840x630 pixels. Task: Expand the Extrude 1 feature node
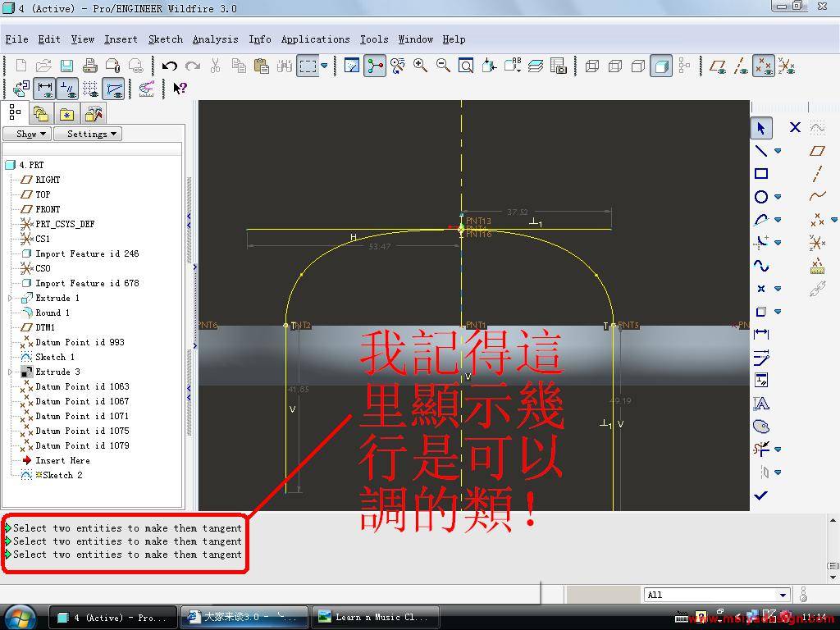click(x=10, y=298)
